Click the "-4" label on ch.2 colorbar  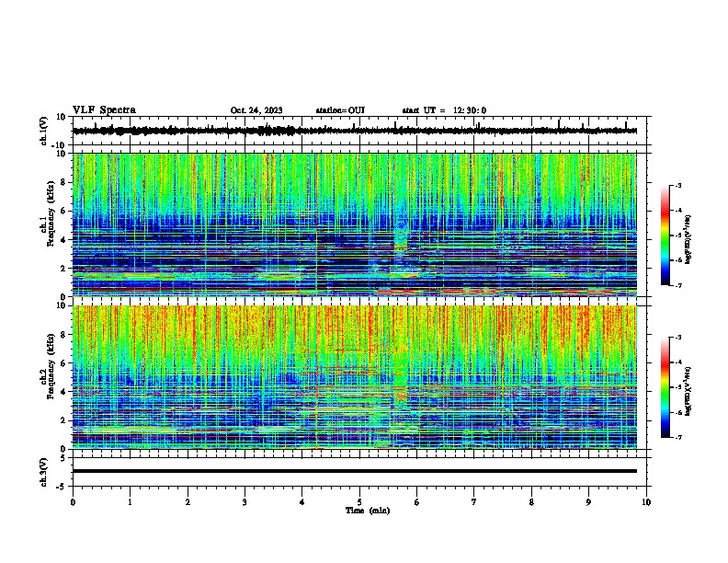[678, 362]
